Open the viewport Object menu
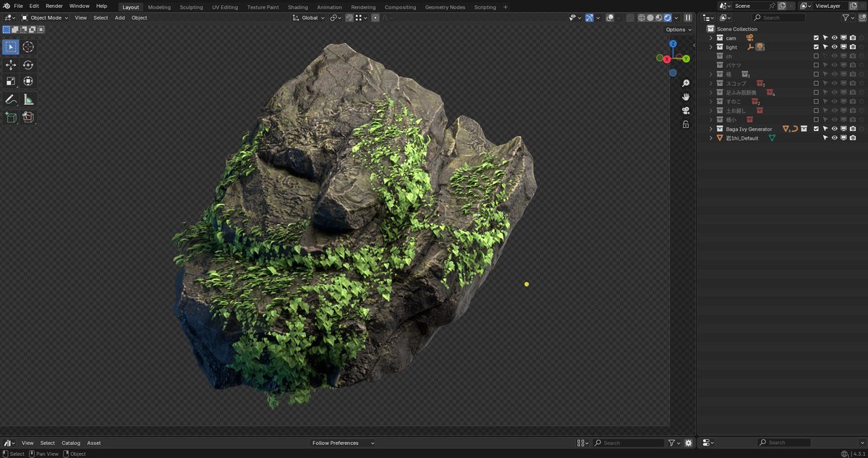The width and height of the screenshot is (868, 458). tap(139, 17)
